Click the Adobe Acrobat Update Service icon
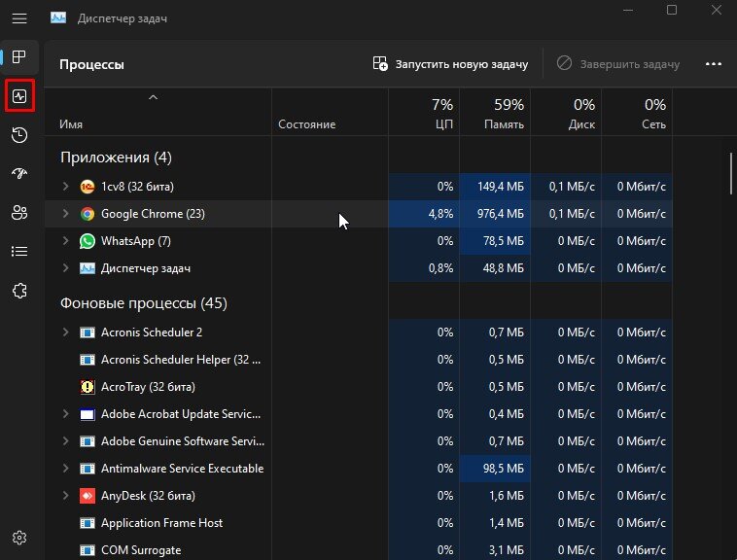 pyautogui.click(x=87, y=414)
